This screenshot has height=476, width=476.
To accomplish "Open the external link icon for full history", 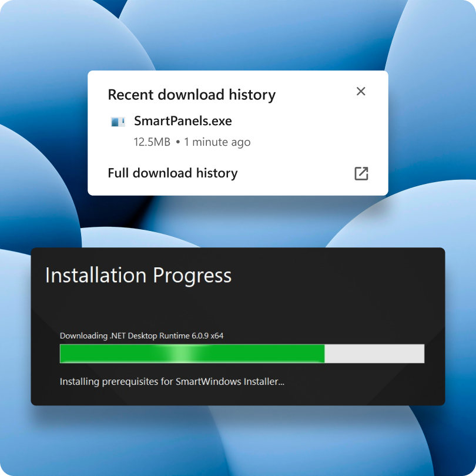I will (361, 173).
